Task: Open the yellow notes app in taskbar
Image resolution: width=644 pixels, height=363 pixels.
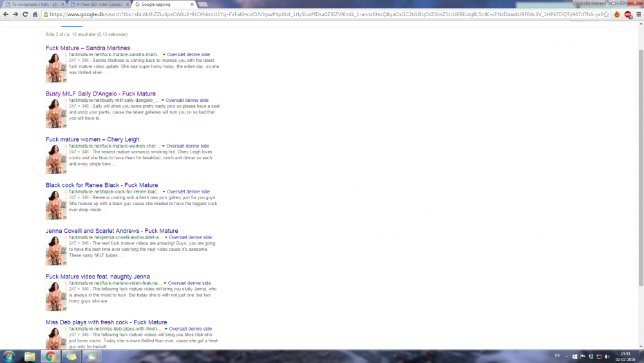Action: (x=71, y=357)
